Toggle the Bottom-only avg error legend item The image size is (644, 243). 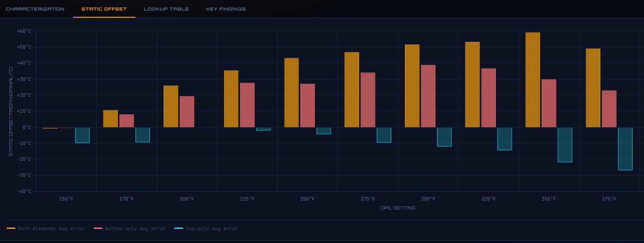click(x=129, y=228)
